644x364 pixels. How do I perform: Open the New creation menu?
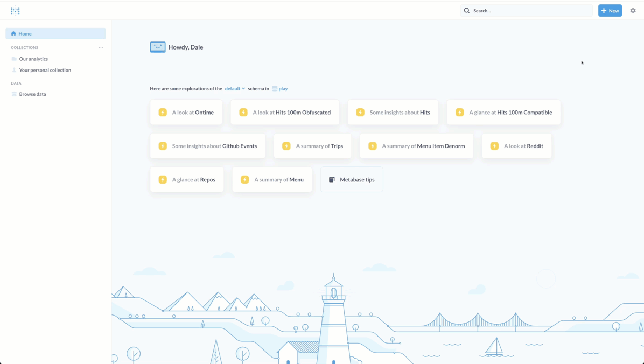(610, 11)
